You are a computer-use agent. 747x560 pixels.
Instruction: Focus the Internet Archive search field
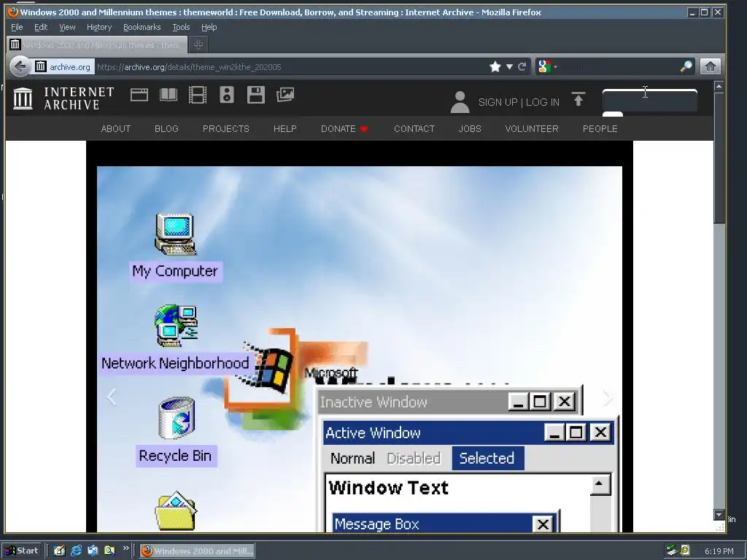[650, 101]
